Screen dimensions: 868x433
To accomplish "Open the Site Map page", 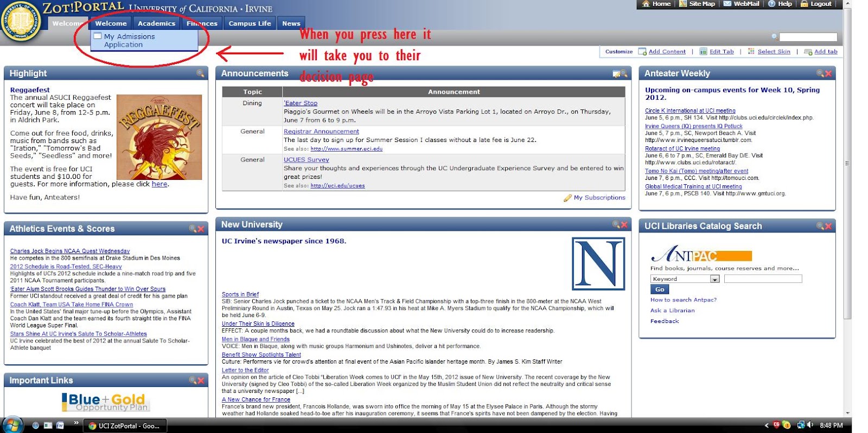I will (697, 4).
